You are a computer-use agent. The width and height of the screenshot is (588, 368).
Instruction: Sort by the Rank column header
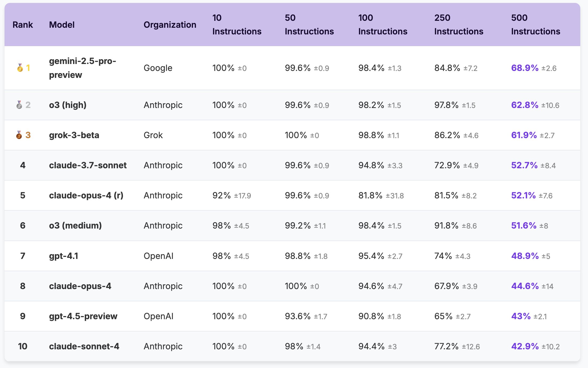coord(23,25)
